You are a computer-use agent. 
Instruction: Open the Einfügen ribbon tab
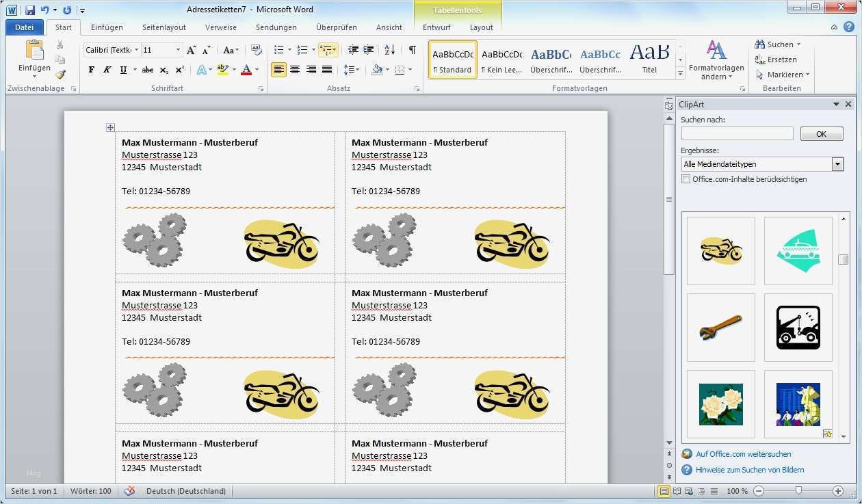(x=107, y=27)
